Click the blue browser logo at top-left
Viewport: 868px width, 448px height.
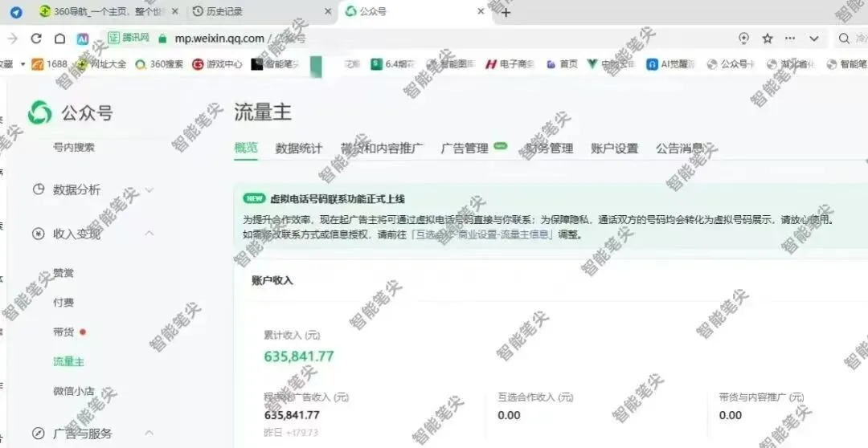click(16, 12)
